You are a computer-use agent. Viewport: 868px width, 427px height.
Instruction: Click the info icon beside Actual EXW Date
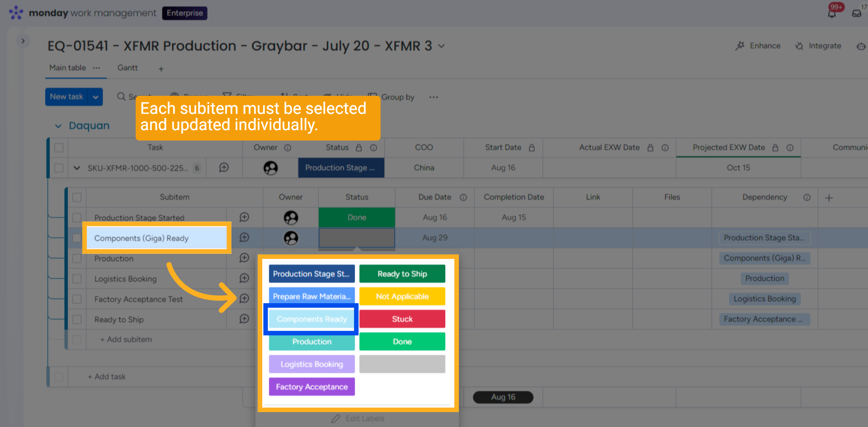click(x=665, y=148)
